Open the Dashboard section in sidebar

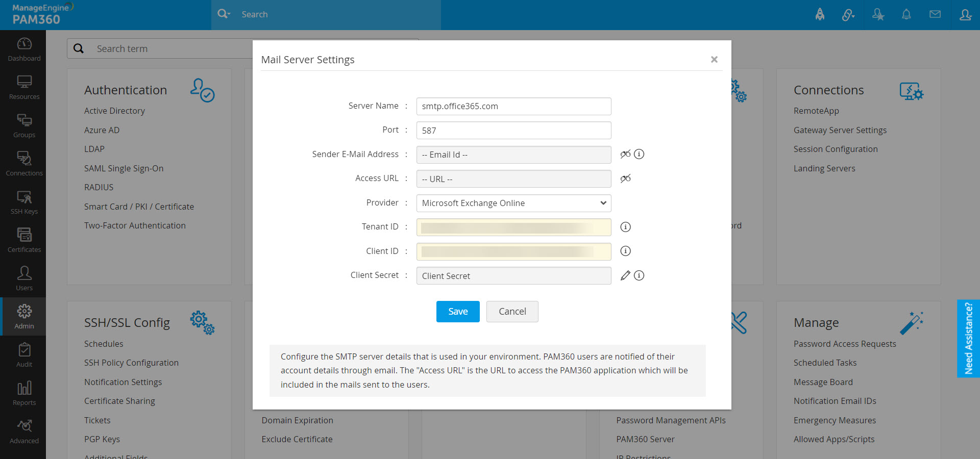click(x=24, y=49)
